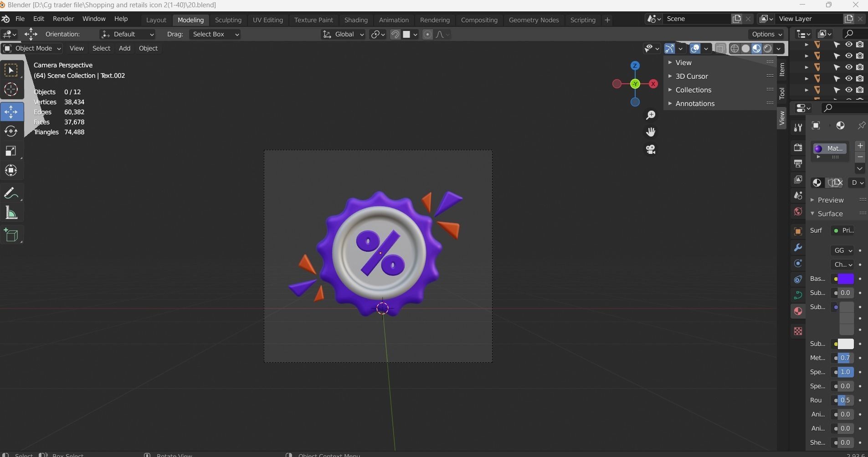868x457 pixels.
Task: Pick the Rotate tool
Action: (11, 132)
